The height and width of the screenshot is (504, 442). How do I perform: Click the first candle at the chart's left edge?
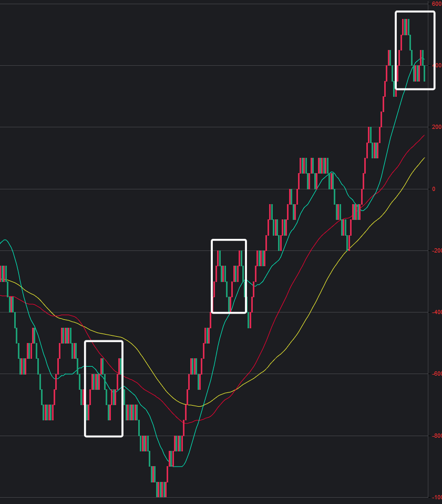coord(2,274)
